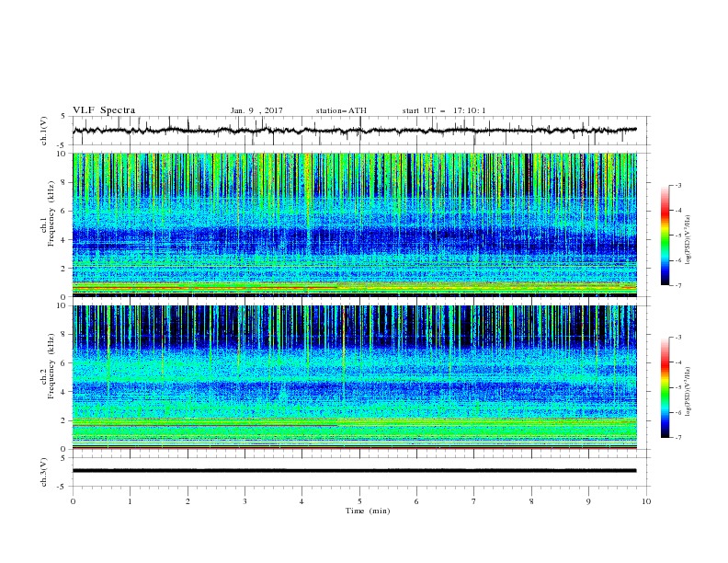Click the ch.3 voltage waveform band

[x=354, y=471]
